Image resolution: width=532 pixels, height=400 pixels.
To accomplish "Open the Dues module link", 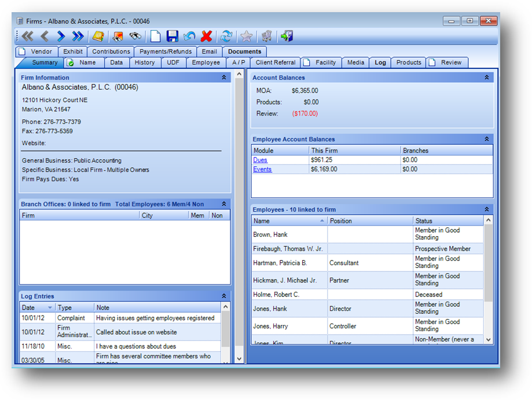I will tap(261, 160).
